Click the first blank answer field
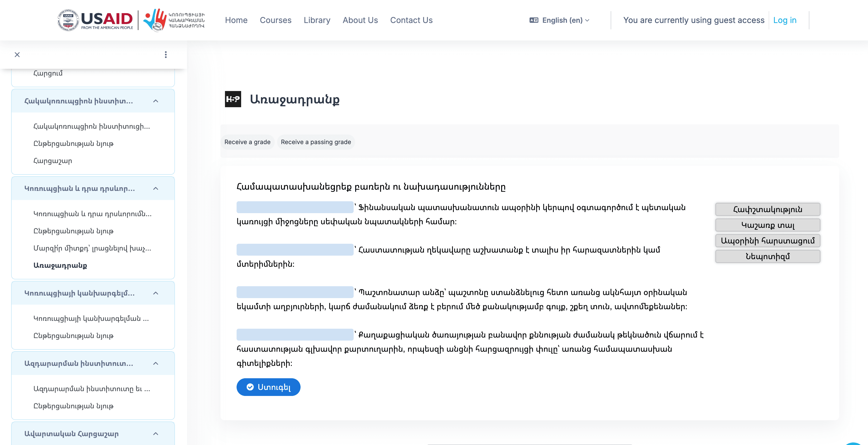Viewport: 868px width, 445px height. point(294,207)
